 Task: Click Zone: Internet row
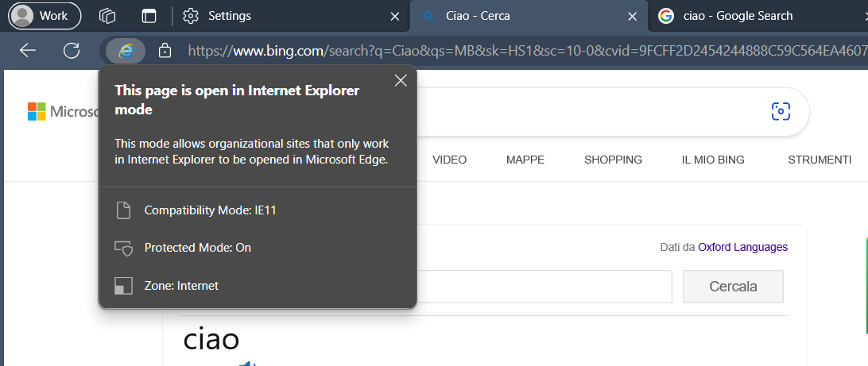click(x=258, y=286)
